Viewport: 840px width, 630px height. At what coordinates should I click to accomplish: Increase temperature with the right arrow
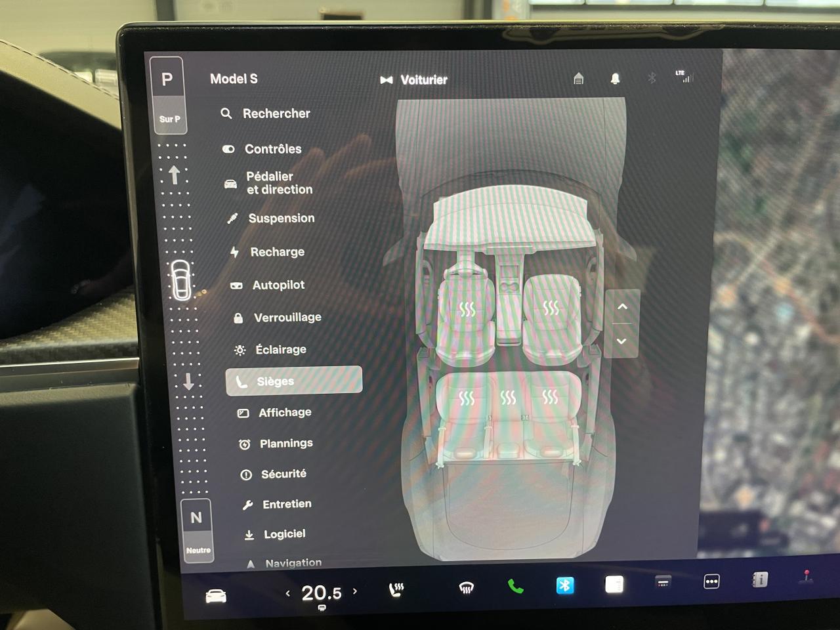point(355,591)
